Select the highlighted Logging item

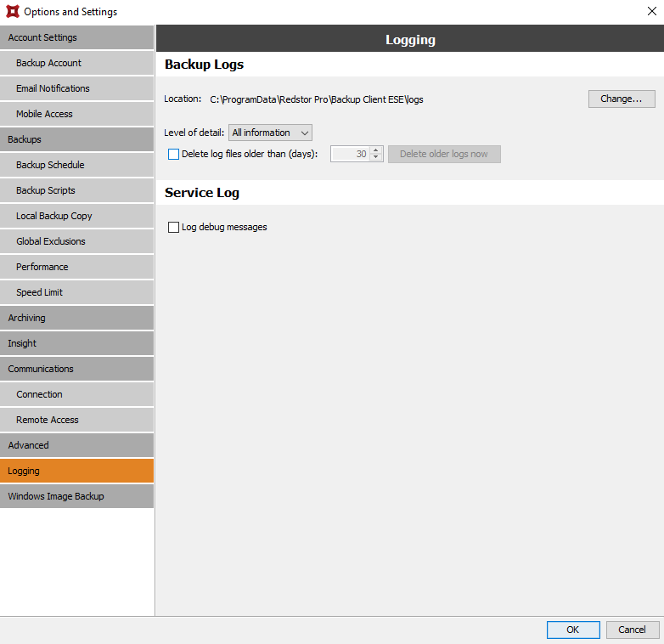76,471
